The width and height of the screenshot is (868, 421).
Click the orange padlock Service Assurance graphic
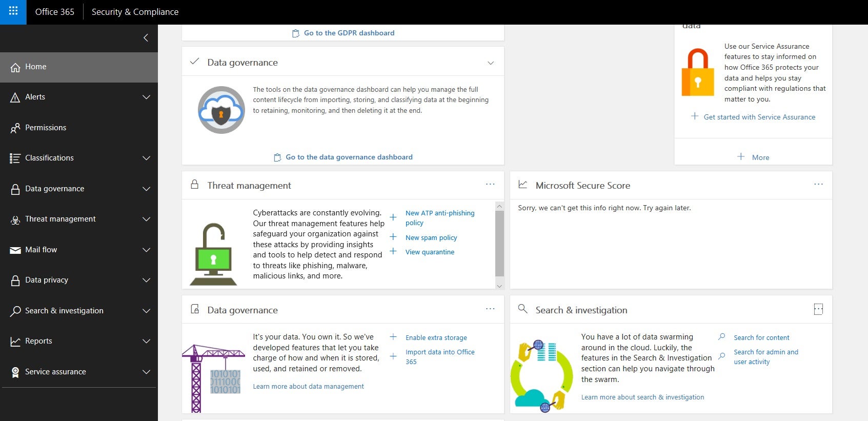click(x=698, y=72)
